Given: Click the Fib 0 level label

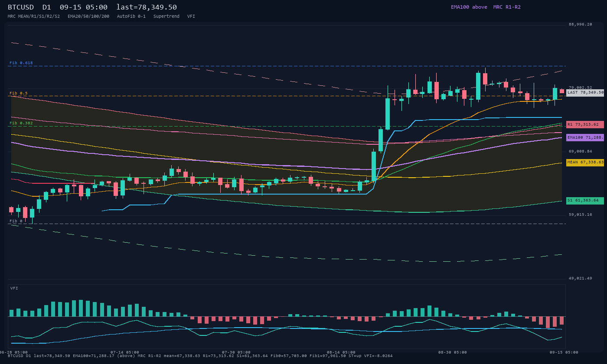Looking at the screenshot, I should point(16,221).
